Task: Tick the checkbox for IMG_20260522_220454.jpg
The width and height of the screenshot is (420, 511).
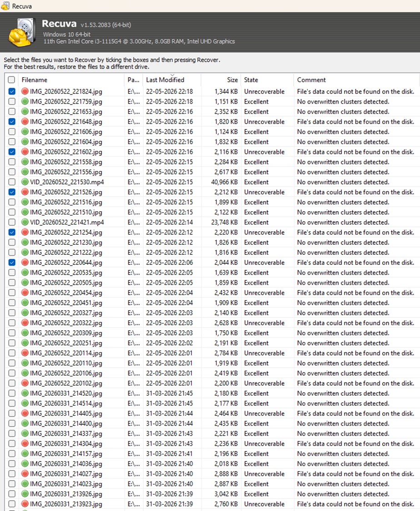Action: [12, 293]
